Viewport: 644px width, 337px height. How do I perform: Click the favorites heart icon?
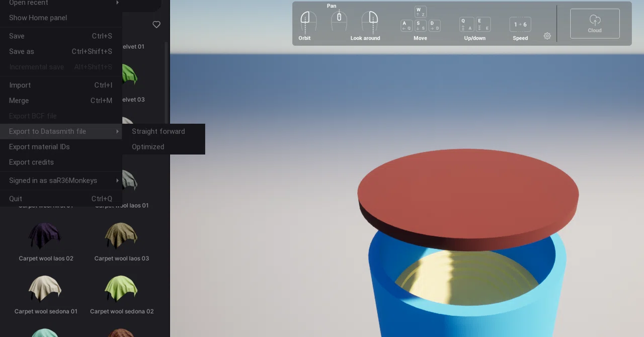[156, 25]
